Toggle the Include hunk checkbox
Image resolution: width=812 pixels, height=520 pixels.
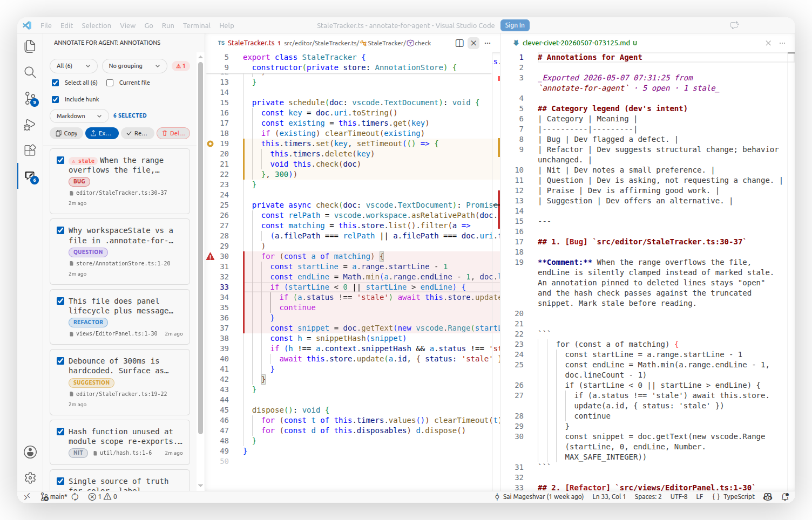tap(55, 99)
